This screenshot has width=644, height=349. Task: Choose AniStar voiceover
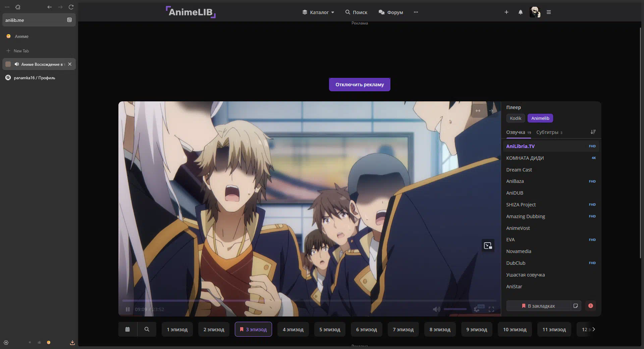[551, 286]
